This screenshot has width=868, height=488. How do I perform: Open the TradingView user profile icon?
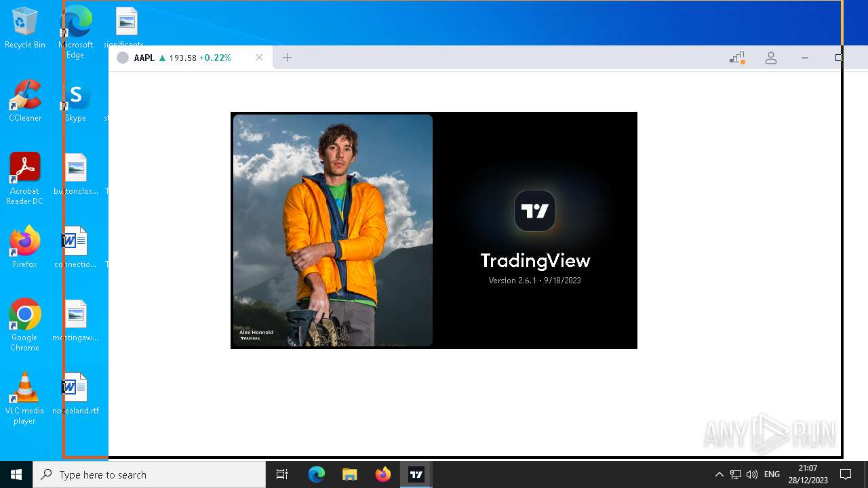tap(771, 58)
